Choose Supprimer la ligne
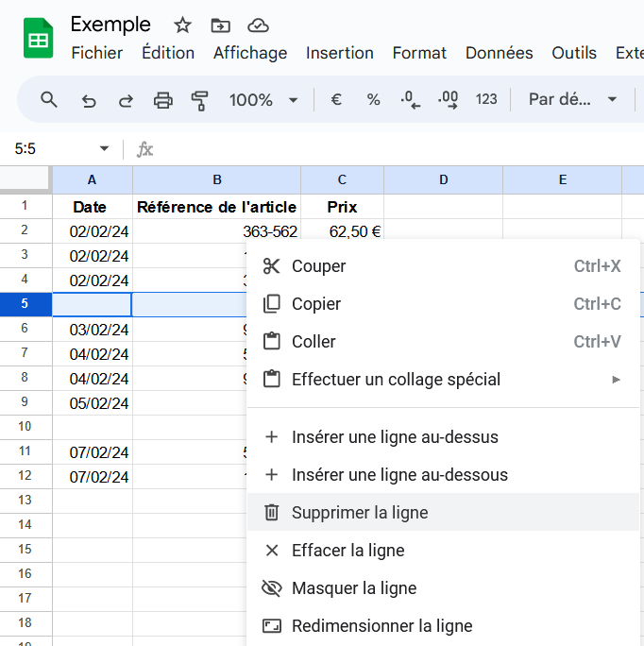 pyautogui.click(x=443, y=513)
